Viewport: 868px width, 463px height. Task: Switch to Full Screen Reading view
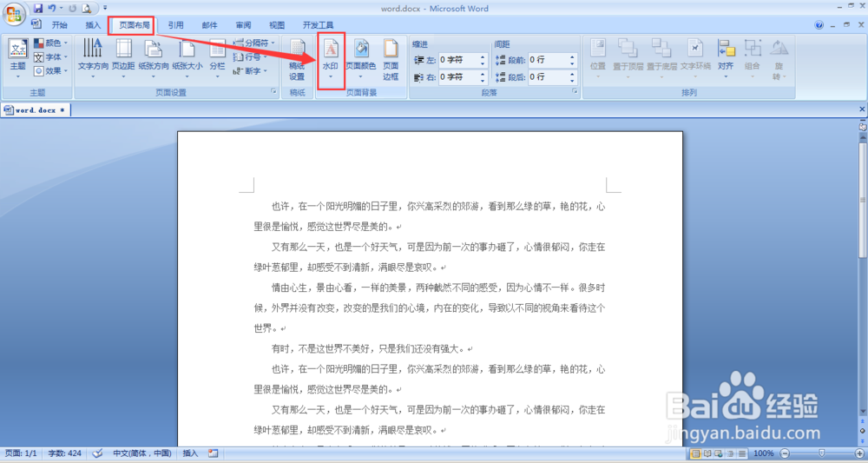[707, 453]
